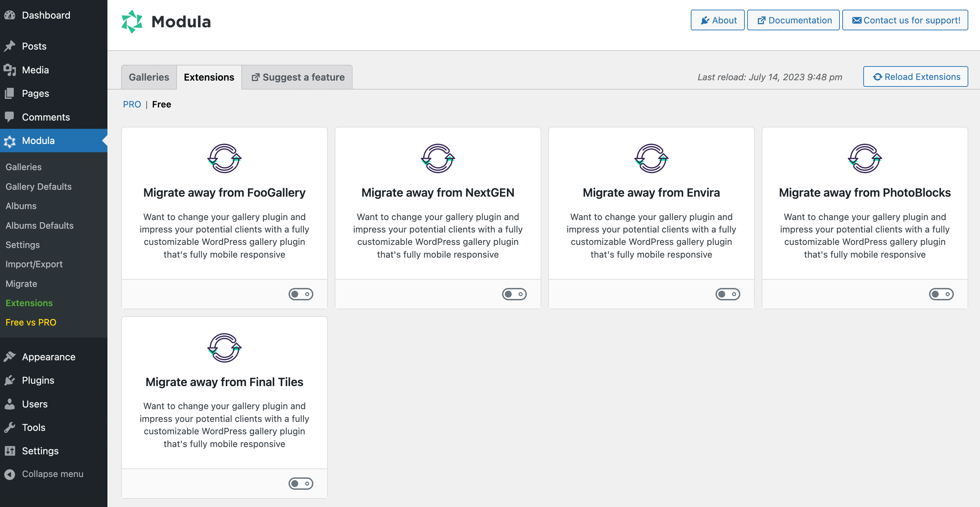Enable the FooGallery migration toggle
Screen dimensions: 980x507
(301, 294)
